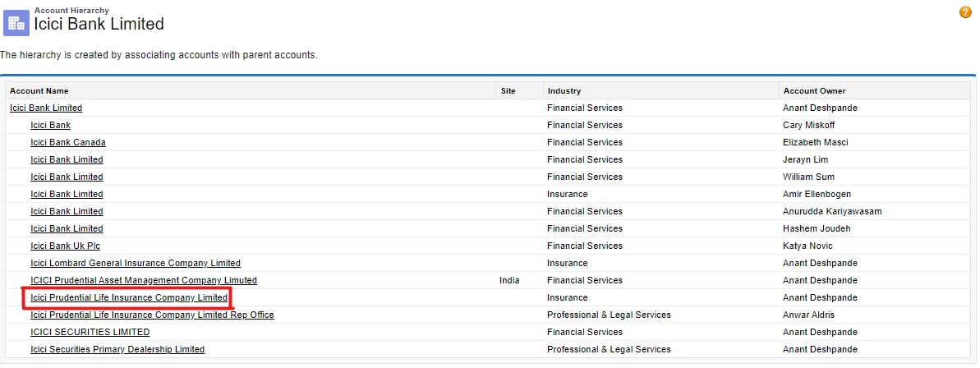Open Icici Bank Limited owned by Hashem Joudeh

(67, 228)
